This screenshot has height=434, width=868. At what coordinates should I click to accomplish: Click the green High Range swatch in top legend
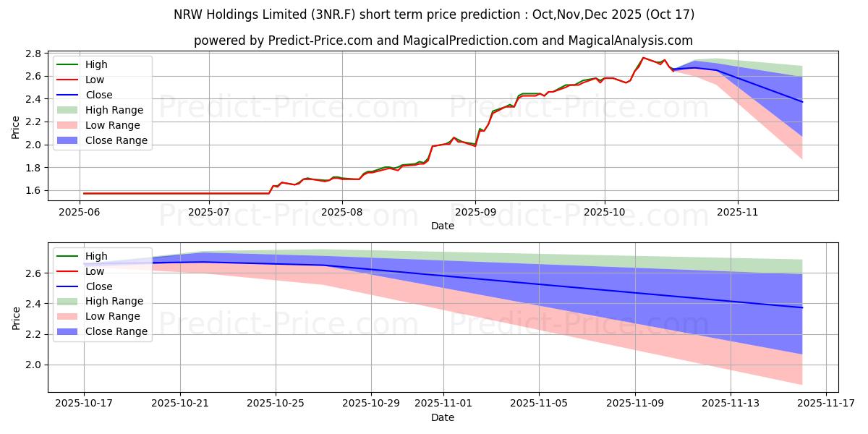68,110
